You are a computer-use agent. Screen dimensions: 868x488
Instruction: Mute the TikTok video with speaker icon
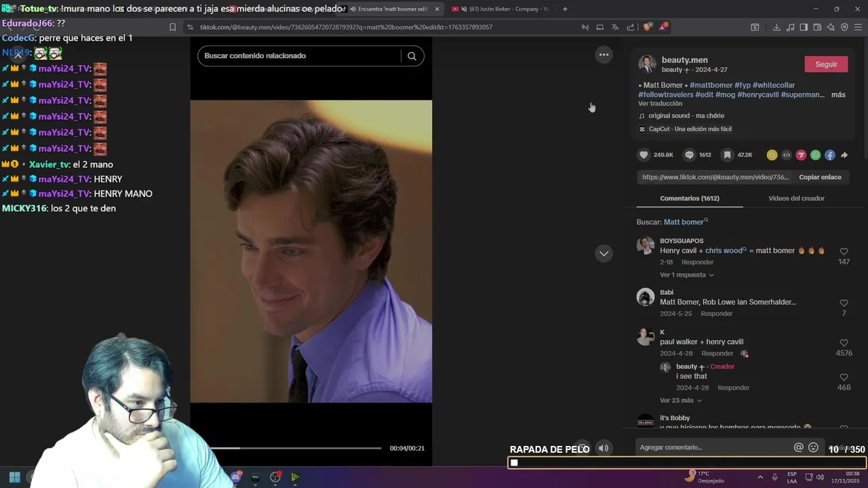[604, 448]
